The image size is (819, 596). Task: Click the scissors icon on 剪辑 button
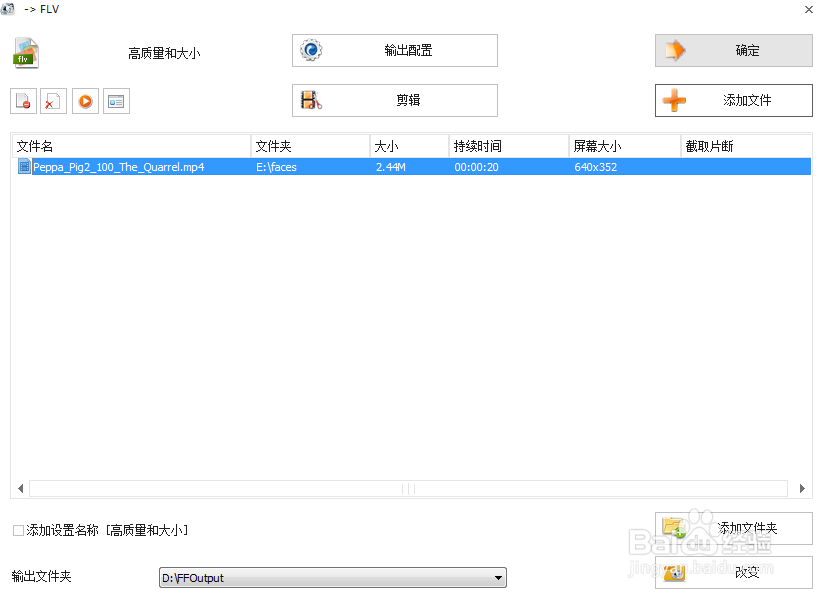310,100
